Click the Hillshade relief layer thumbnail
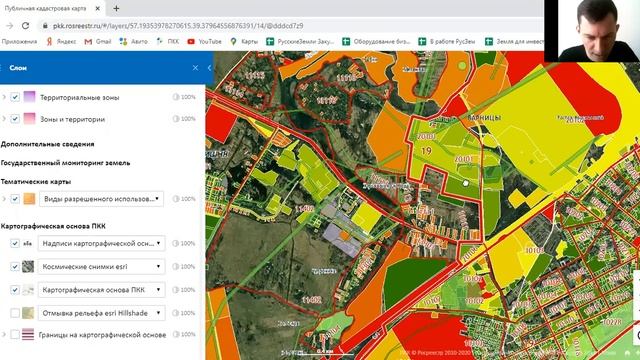This screenshot has height=360, width=640. [x=28, y=313]
